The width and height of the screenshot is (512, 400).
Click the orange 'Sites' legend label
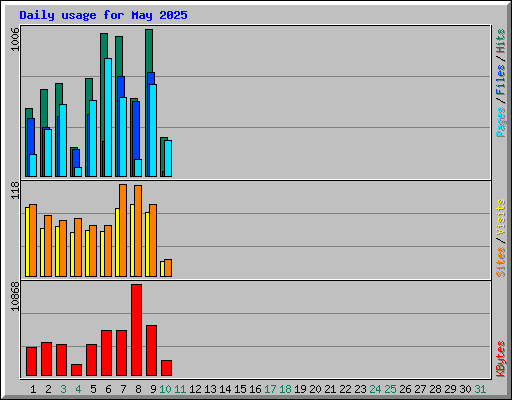(501, 262)
